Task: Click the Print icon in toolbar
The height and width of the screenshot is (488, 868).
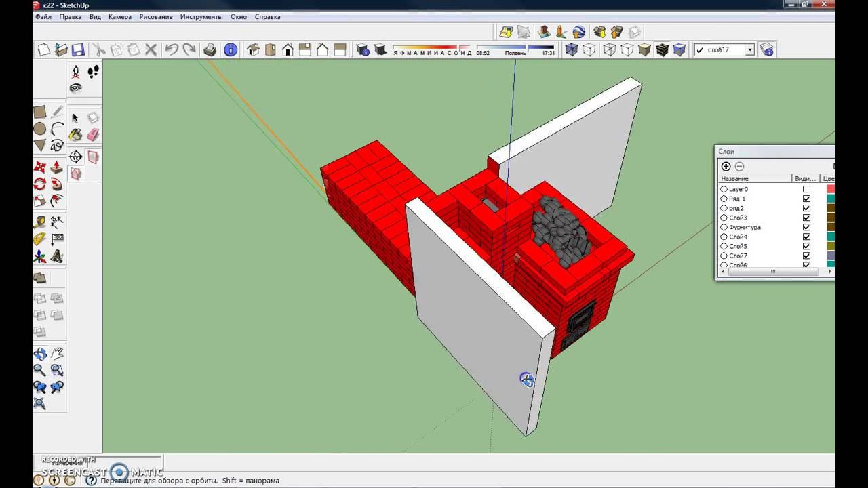Action: point(210,49)
